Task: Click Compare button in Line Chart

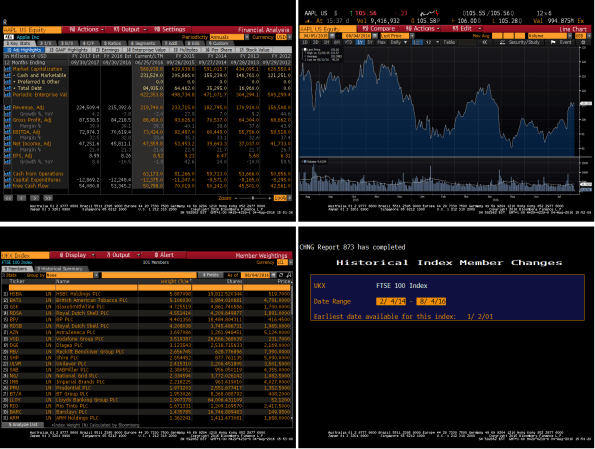Action: [378, 28]
